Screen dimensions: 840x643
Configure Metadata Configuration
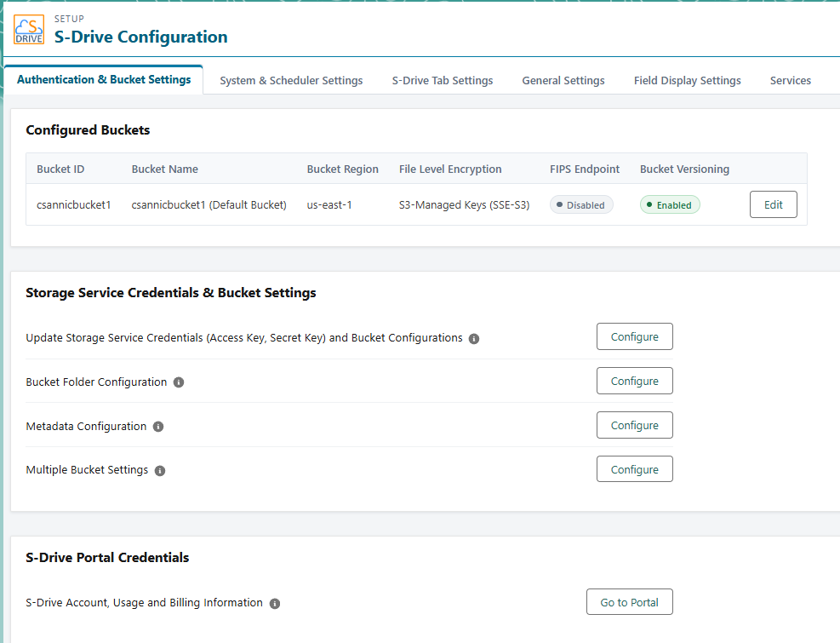635,425
